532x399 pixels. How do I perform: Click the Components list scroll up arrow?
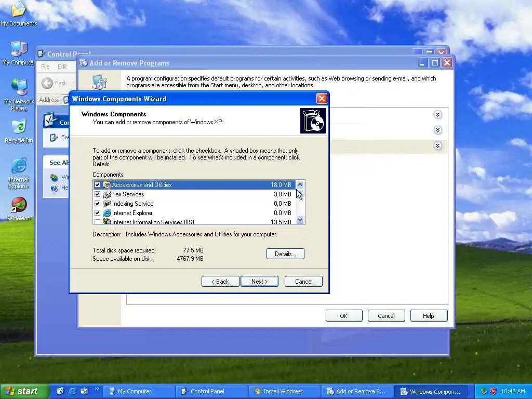pyautogui.click(x=300, y=184)
